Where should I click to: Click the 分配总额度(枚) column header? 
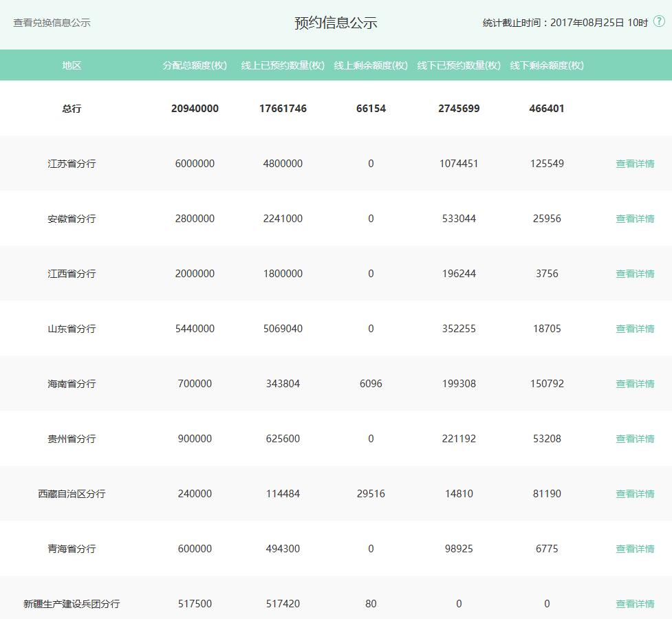pyautogui.click(x=195, y=65)
